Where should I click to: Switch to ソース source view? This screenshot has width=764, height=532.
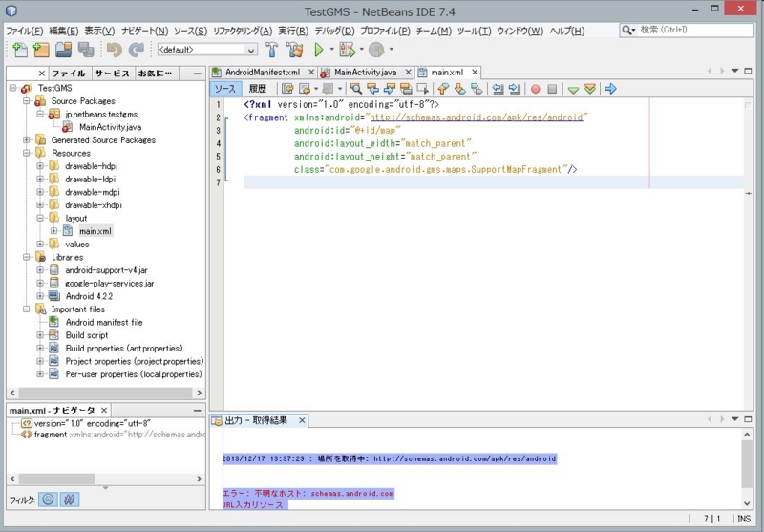225,89
